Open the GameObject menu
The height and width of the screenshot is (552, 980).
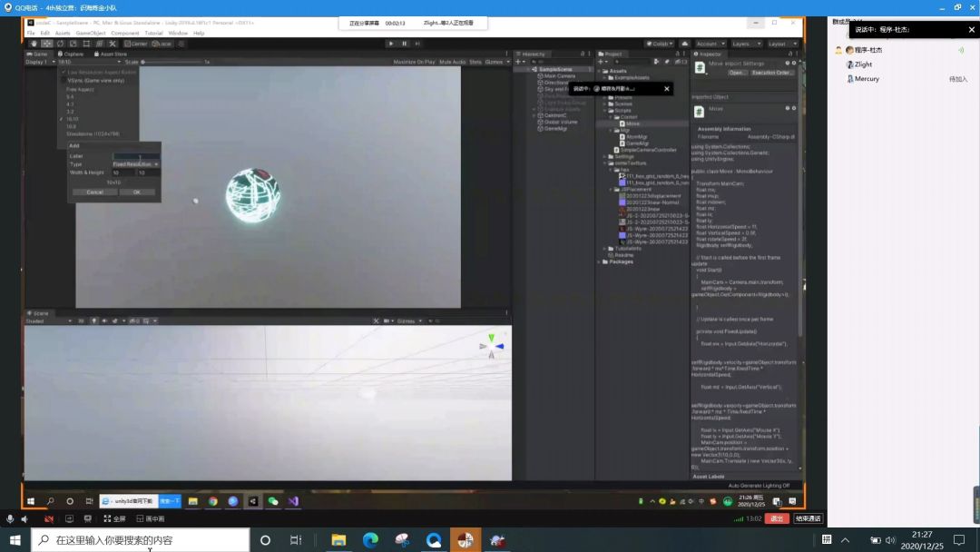(91, 33)
